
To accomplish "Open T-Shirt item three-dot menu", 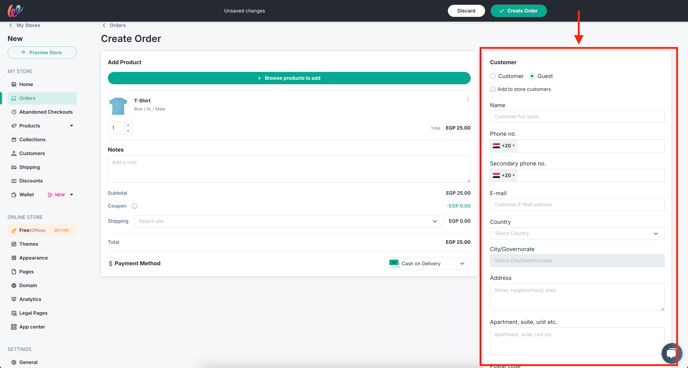I will coord(467,100).
